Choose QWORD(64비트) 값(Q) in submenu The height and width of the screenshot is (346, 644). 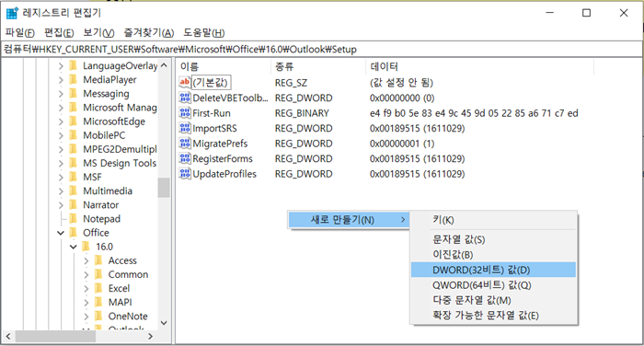click(493, 285)
